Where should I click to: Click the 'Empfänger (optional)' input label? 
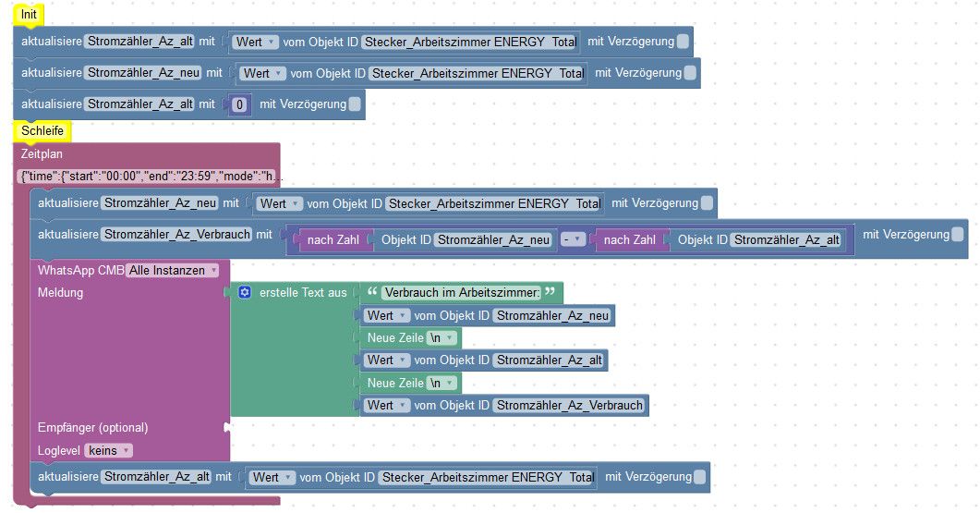(92, 428)
